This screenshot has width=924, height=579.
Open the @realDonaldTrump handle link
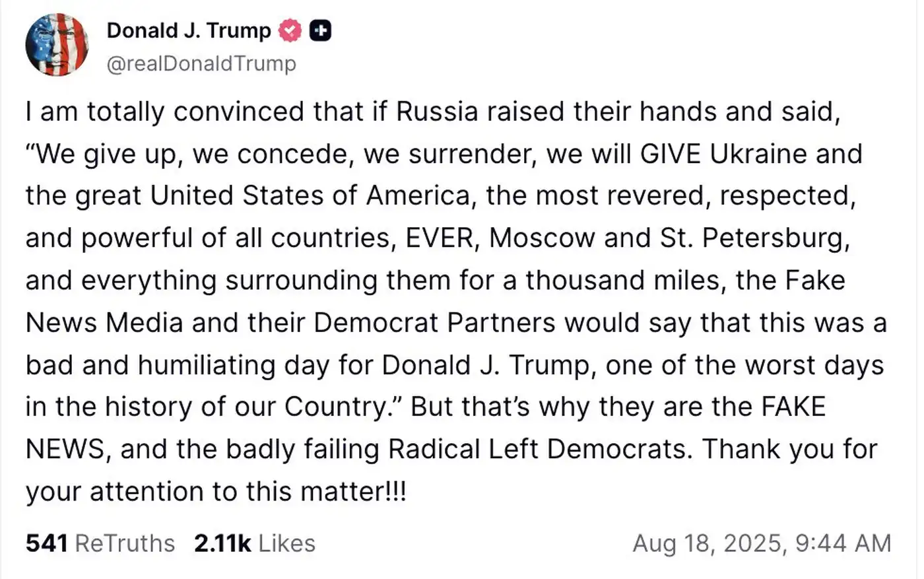[201, 64]
